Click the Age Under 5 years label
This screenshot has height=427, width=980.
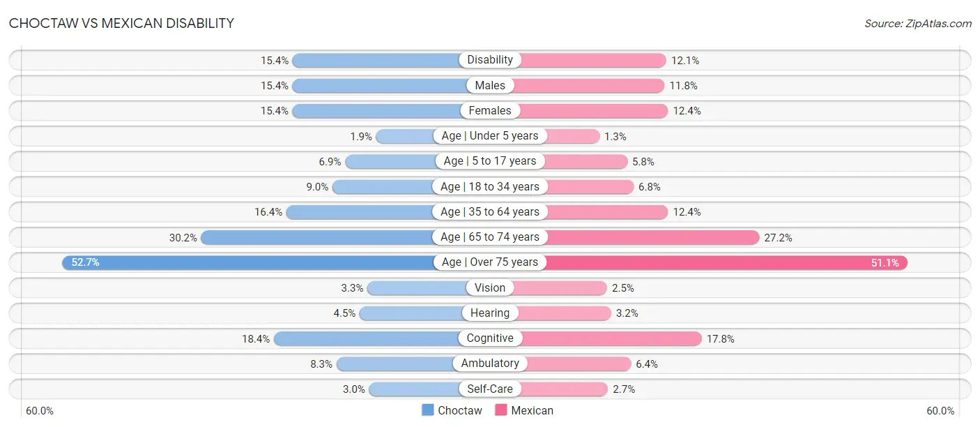click(490, 136)
